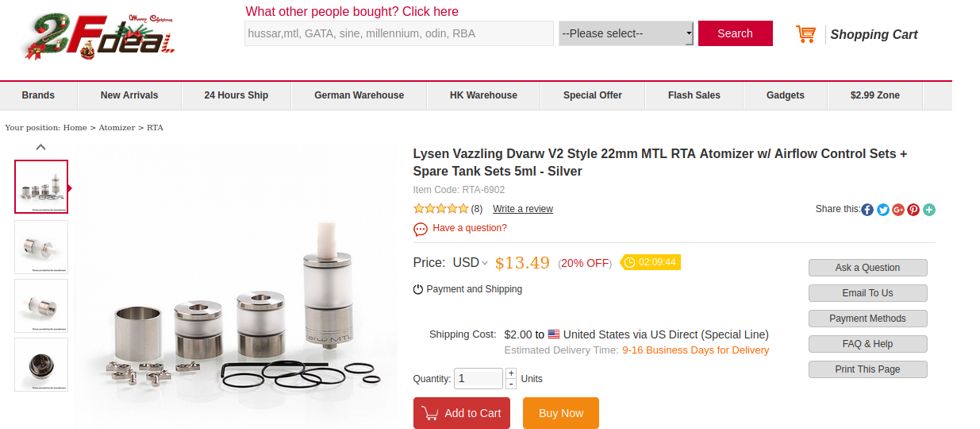Go to Flash Sales section
The width and height of the screenshot is (980, 429).
694,95
